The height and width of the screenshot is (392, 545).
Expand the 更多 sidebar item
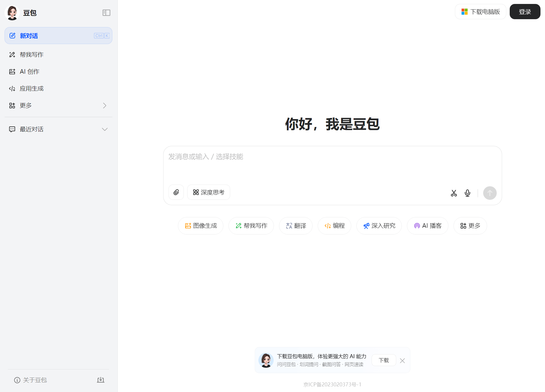click(104, 105)
